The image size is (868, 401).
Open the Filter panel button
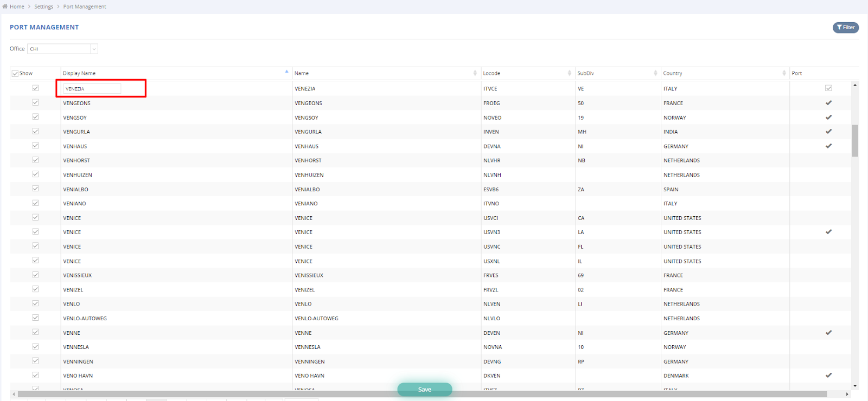845,28
